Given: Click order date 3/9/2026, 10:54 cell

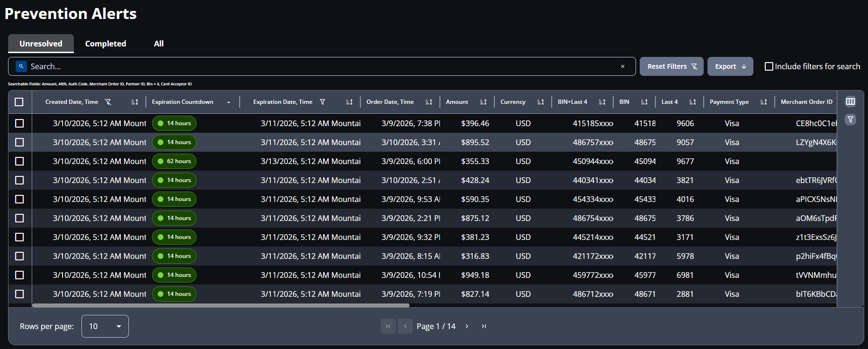Looking at the screenshot, I should click(411, 275).
